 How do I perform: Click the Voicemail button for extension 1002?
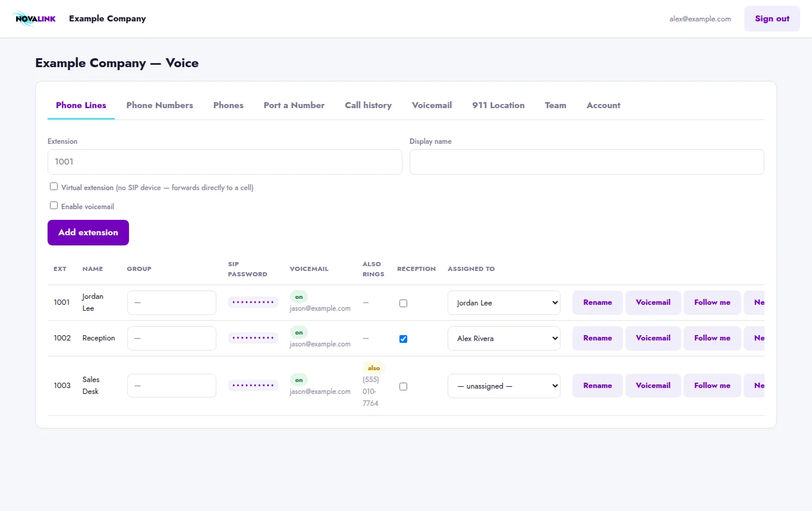click(x=653, y=338)
